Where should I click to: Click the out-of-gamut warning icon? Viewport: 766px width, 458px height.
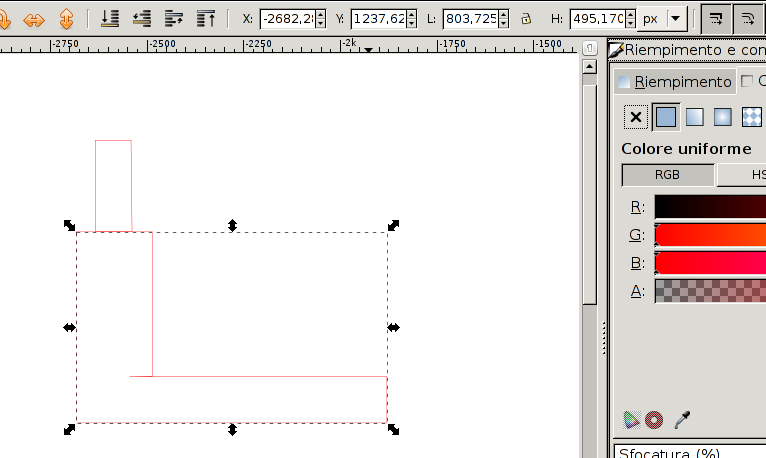point(654,420)
